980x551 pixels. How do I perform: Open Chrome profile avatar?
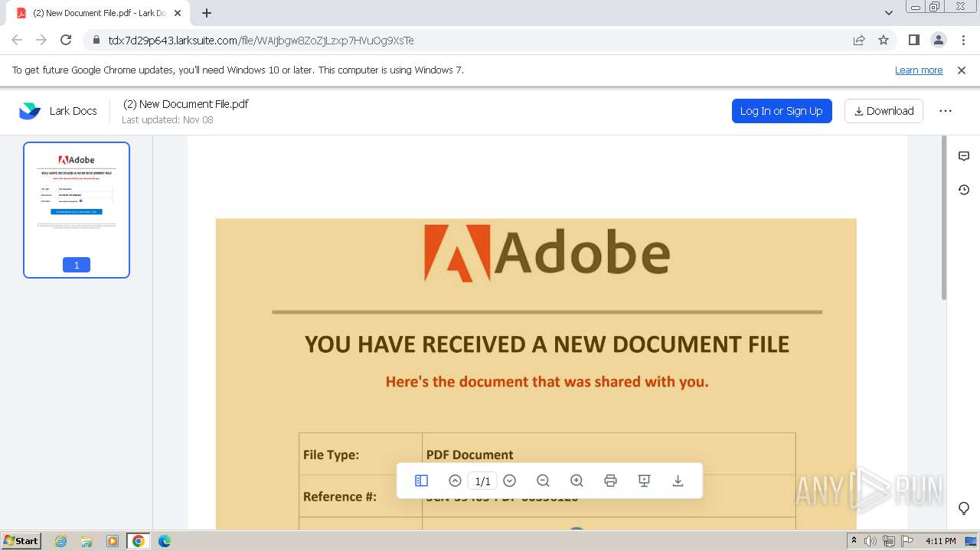(x=939, y=41)
